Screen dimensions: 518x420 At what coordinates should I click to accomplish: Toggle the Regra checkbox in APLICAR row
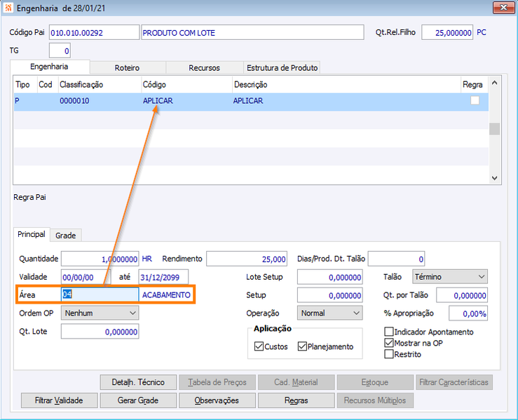tap(475, 101)
